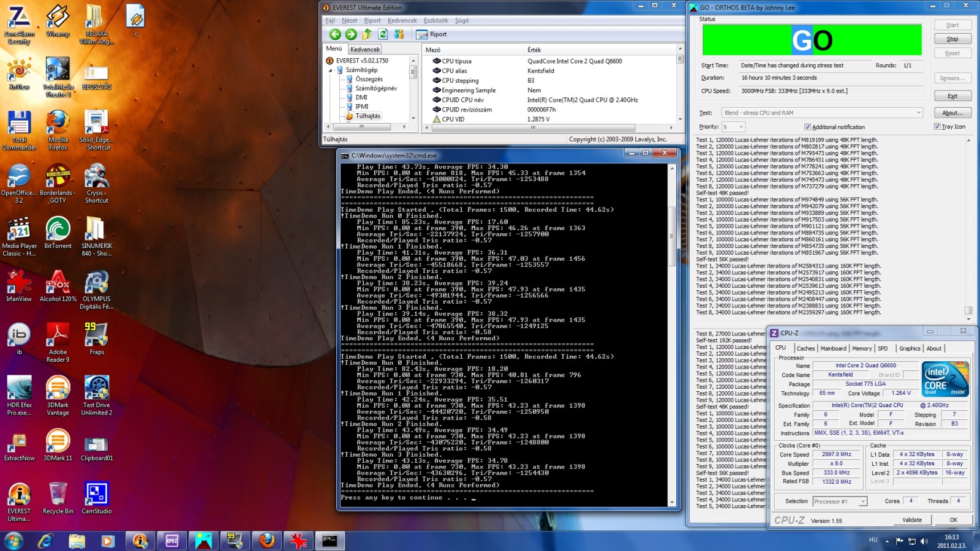
Task: Launch Fraps from desktop
Action: (x=96, y=340)
